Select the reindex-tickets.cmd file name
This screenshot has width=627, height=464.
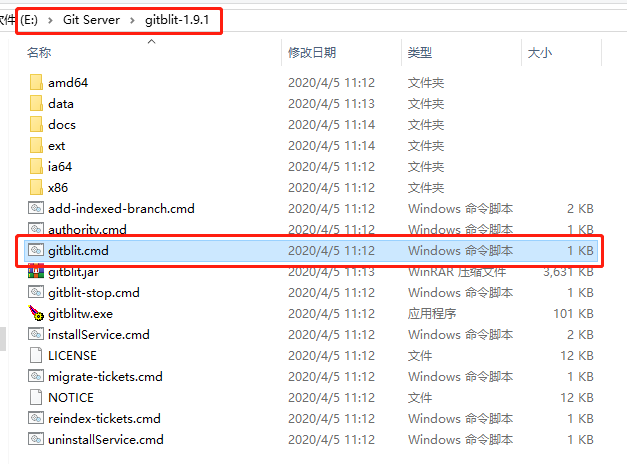104,418
